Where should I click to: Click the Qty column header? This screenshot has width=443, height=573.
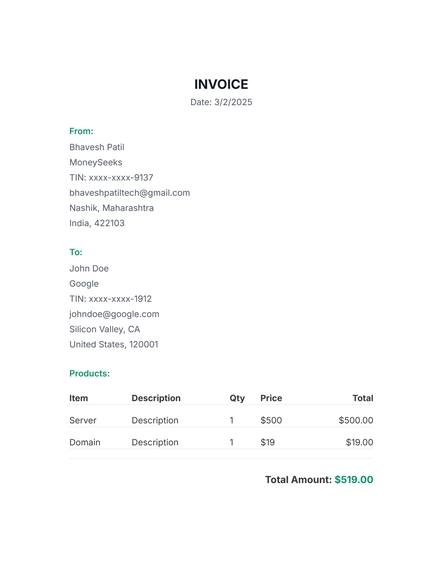[x=237, y=398]
